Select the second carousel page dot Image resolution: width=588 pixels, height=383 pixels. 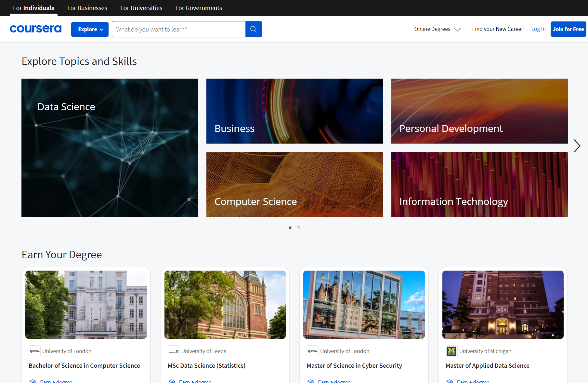(x=298, y=228)
